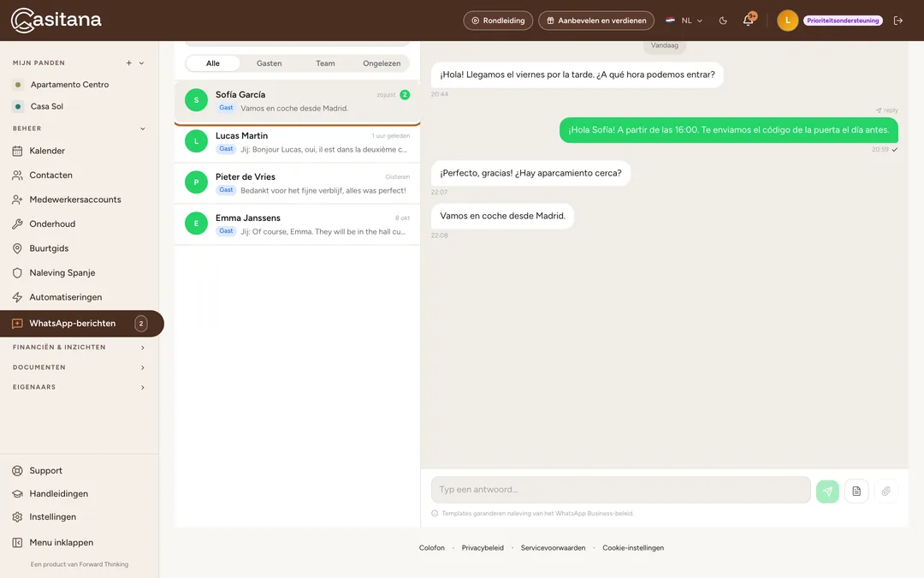
Task: Open Lucas Martin conversation
Action: (x=297, y=142)
